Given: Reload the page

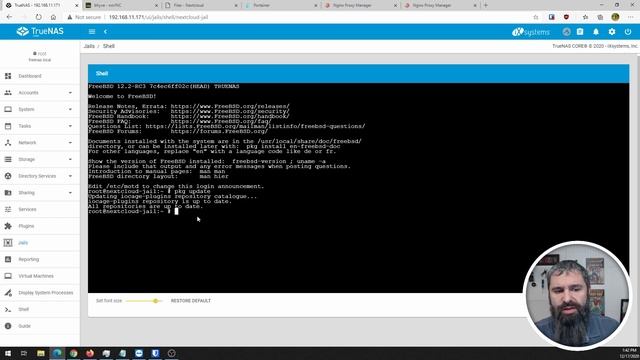Looking at the screenshot, I should tap(38, 17).
